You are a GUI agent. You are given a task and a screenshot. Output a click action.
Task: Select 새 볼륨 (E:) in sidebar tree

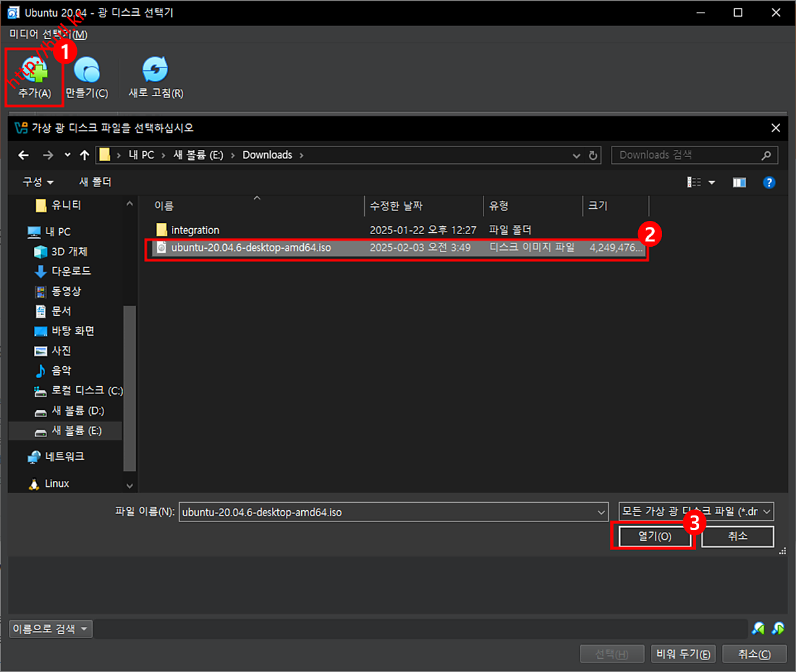[x=66, y=431]
